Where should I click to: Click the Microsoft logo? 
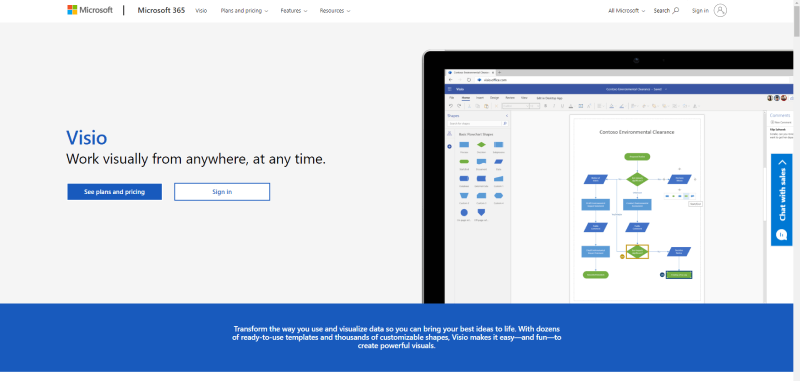pos(90,10)
